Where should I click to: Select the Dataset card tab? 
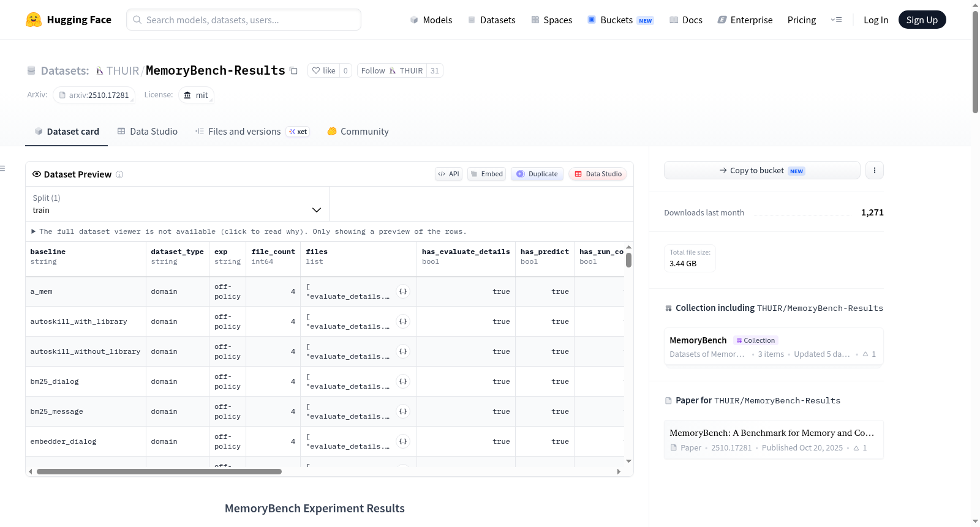[x=67, y=132]
